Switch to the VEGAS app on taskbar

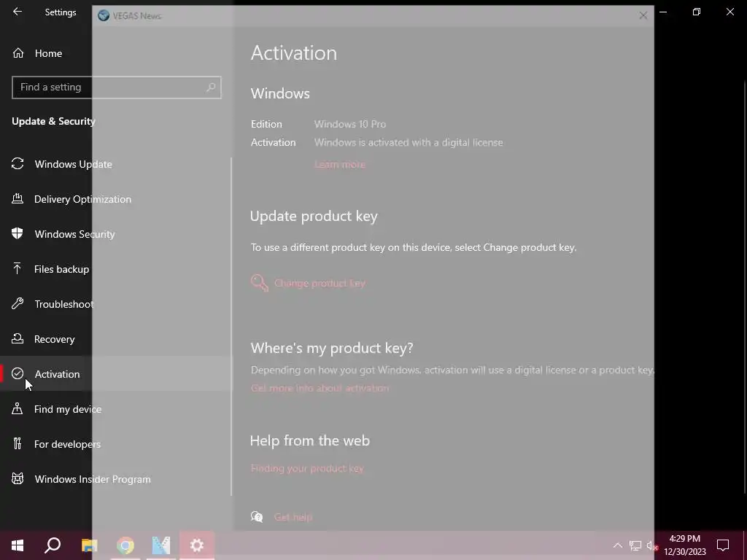pyautogui.click(x=161, y=545)
